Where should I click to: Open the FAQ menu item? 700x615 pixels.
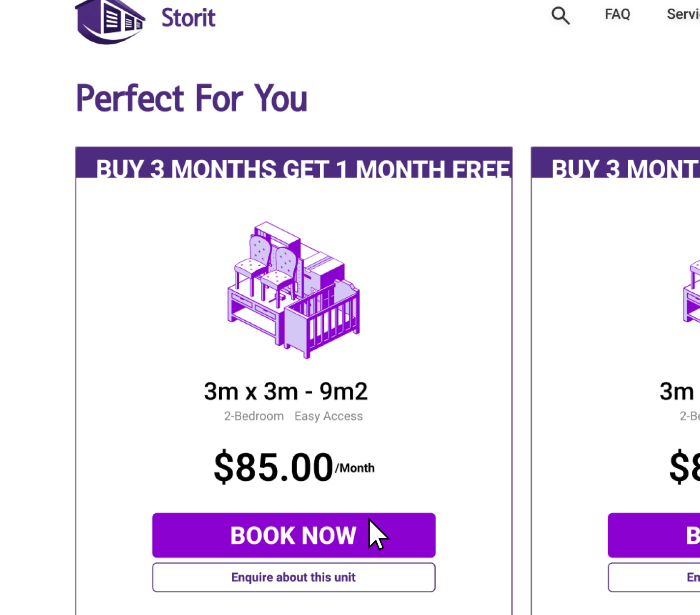click(617, 14)
